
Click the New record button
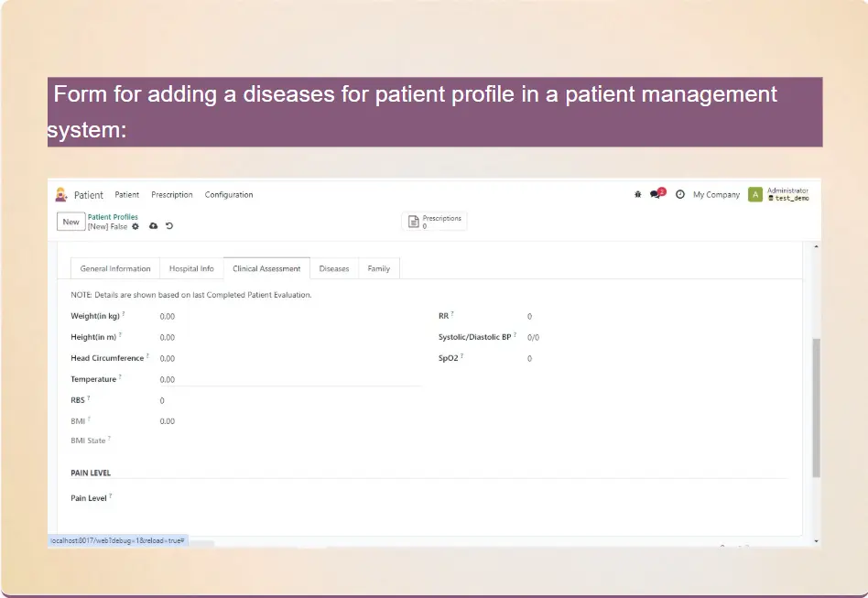(x=71, y=222)
